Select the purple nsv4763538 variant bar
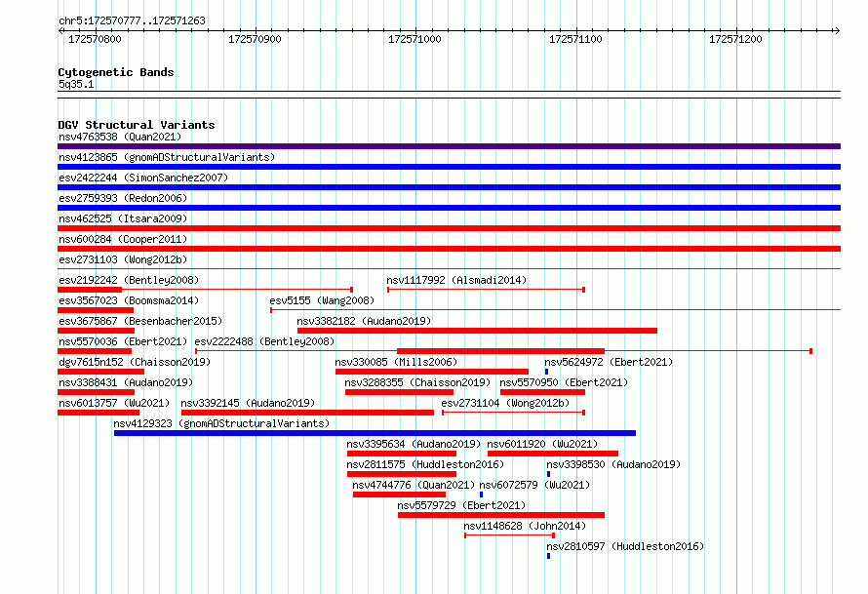 [x=449, y=146]
